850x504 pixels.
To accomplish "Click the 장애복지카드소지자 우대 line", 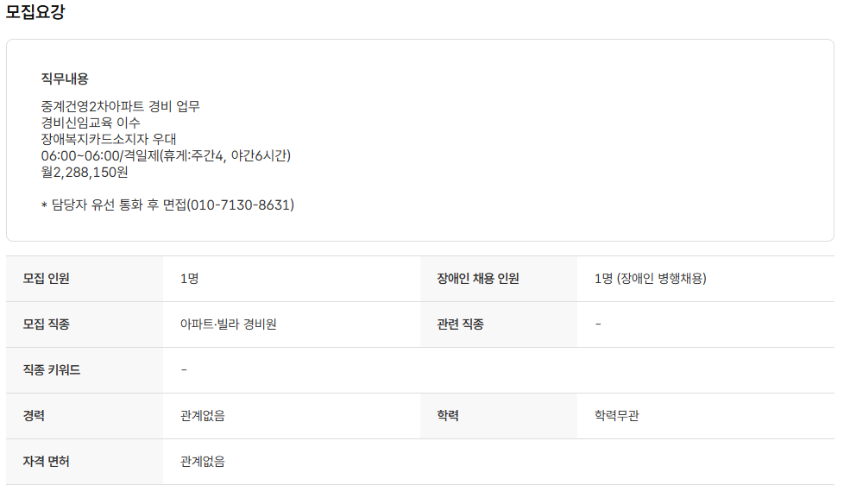I will tap(109, 139).
